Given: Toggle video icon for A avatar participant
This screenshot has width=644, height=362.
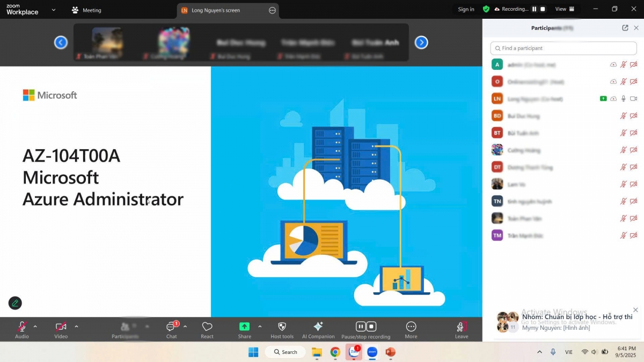Looking at the screenshot, I should [x=633, y=64].
